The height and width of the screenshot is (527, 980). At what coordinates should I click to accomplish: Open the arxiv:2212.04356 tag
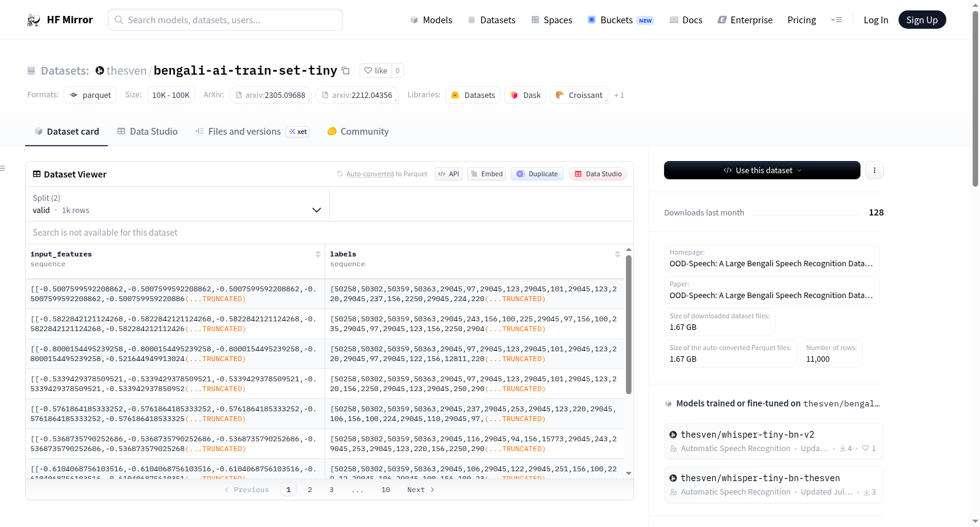[357, 95]
